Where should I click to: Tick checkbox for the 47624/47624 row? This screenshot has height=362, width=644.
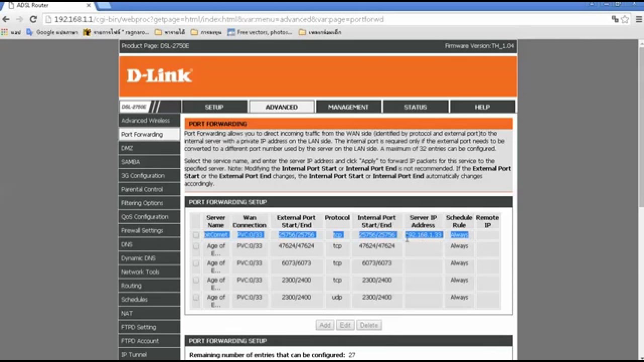(x=196, y=246)
